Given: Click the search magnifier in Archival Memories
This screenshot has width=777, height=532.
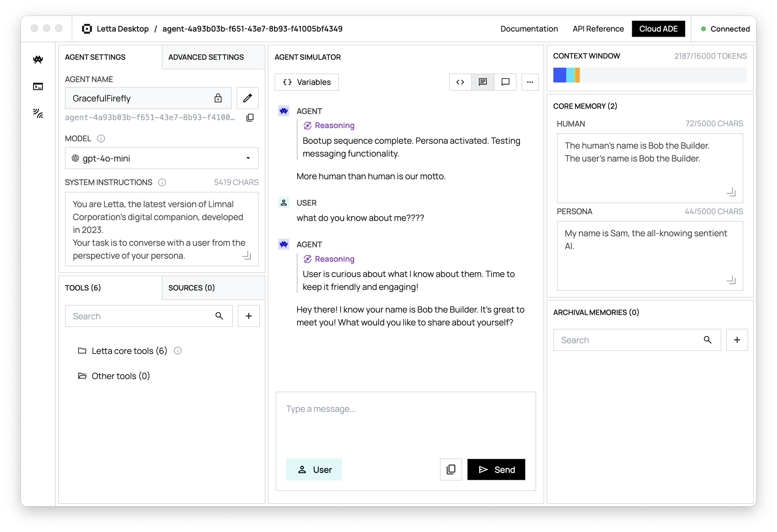Looking at the screenshot, I should (707, 340).
